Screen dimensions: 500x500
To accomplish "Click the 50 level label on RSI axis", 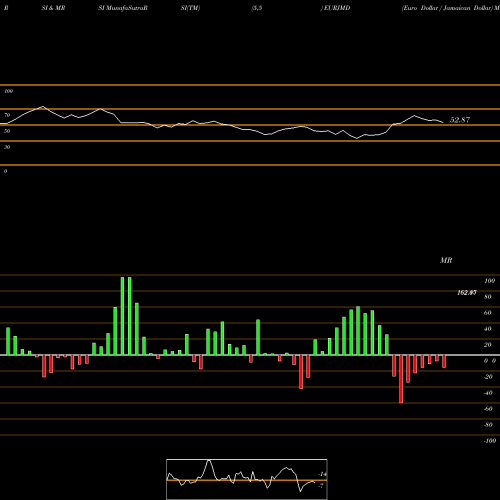I will point(7,131).
